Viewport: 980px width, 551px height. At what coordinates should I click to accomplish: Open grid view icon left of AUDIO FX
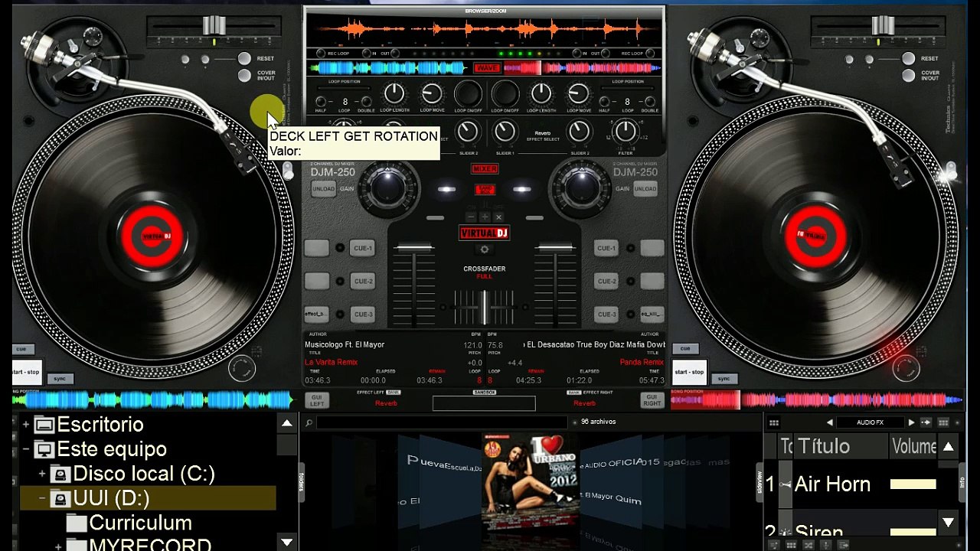click(x=774, y=422)
